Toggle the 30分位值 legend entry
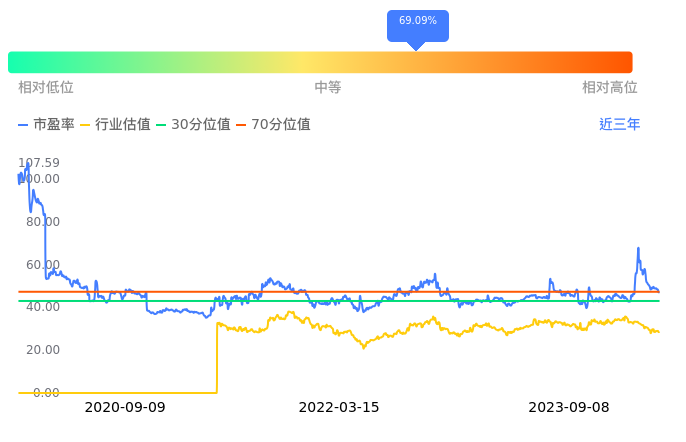This screenshot has width=686, height=442. (x=193, y=125)
